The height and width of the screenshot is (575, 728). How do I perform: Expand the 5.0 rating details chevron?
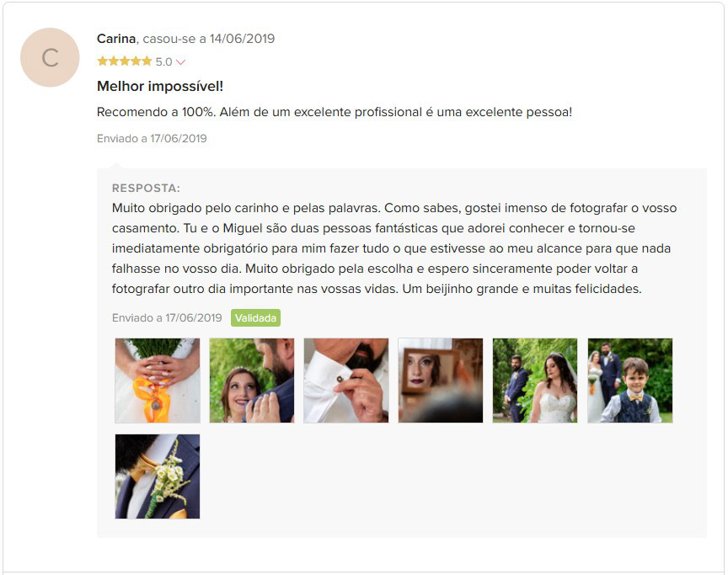click(x=180, y=62)
